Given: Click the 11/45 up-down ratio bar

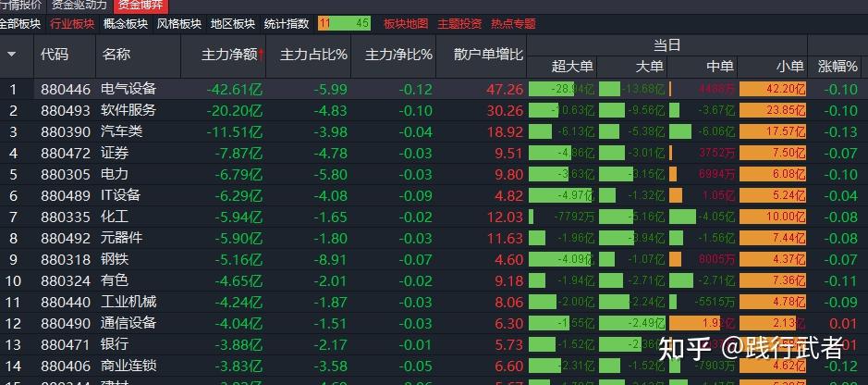Looking at the screenshot, I should coord(344,24).
